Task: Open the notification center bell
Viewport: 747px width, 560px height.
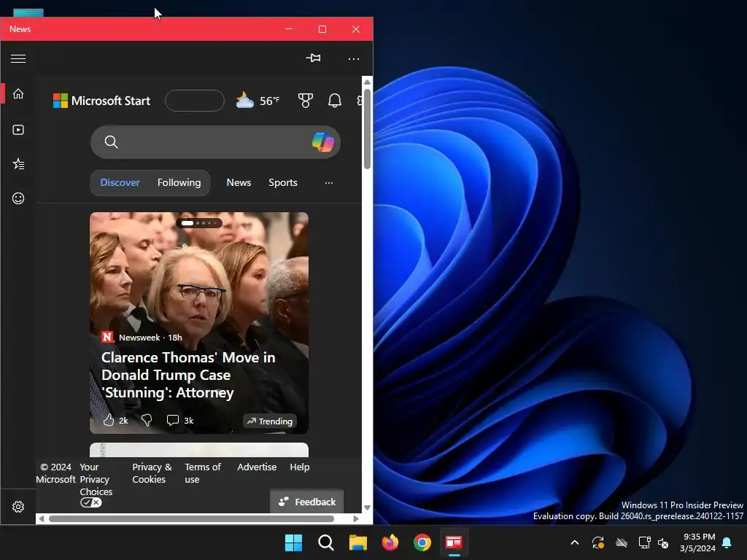Action: [x=727, y=542]
